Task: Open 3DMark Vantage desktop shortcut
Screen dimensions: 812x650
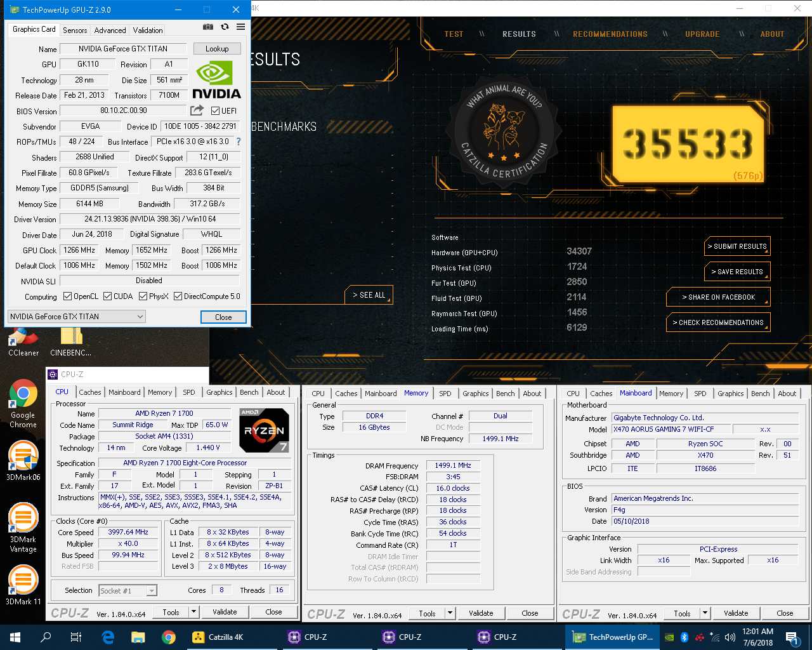Action: pyautogui.click(x=23, y=528)
